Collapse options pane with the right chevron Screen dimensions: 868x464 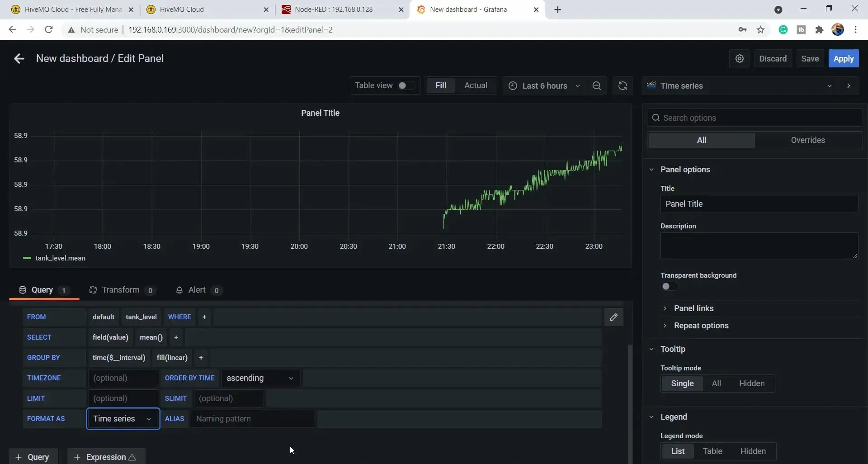[849, 86]
